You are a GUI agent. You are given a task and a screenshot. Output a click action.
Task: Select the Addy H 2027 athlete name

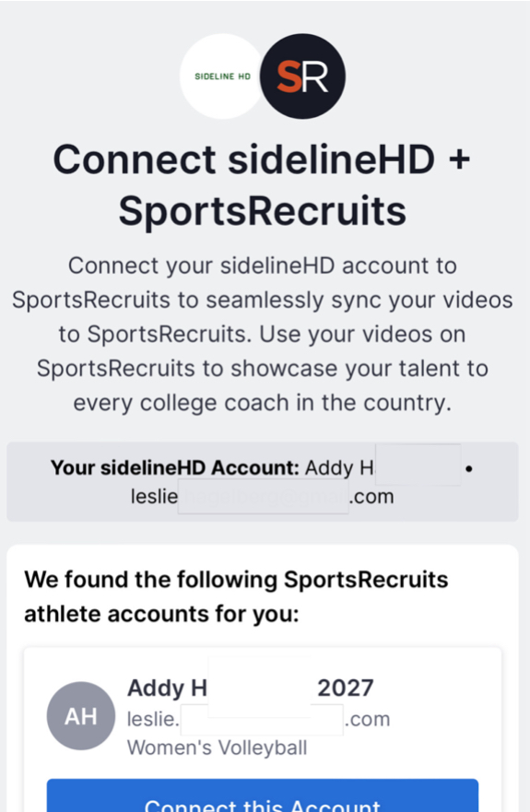click(250, 688)
